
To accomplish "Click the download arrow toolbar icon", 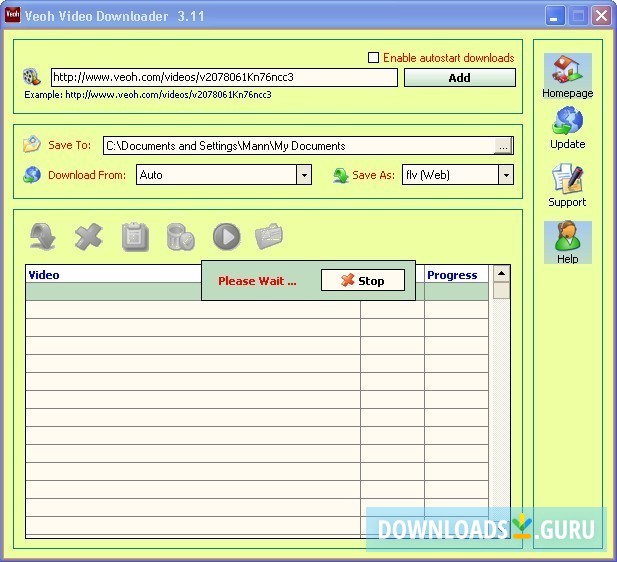I will pos(42,236).
